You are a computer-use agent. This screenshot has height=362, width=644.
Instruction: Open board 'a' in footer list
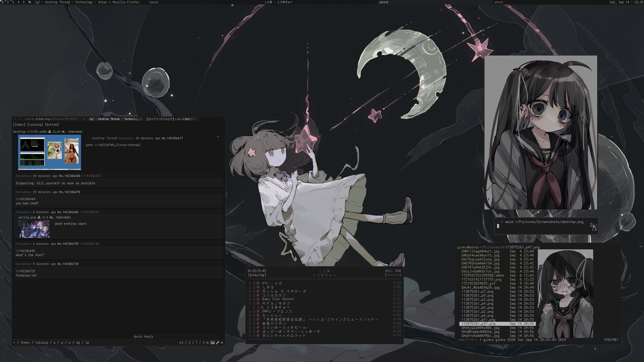(54, 342)
